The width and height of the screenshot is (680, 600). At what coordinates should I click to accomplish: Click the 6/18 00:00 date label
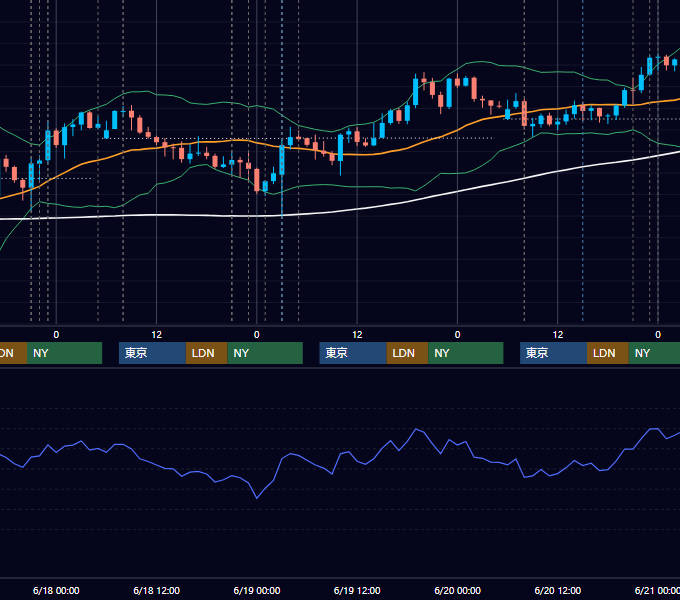pos(56,590)
